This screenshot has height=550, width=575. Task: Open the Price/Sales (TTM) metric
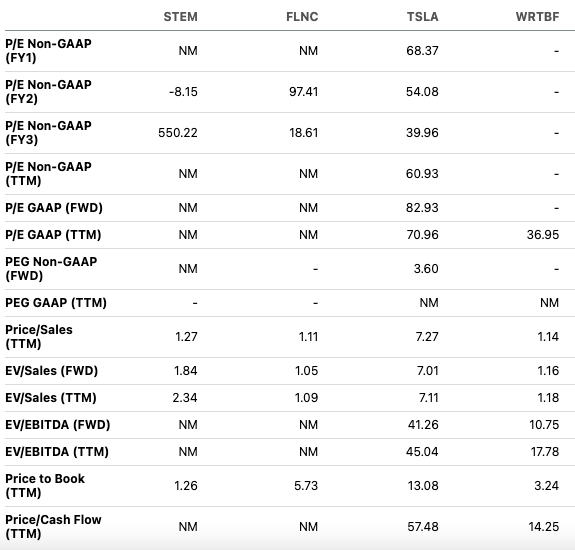tap(39, 337)
